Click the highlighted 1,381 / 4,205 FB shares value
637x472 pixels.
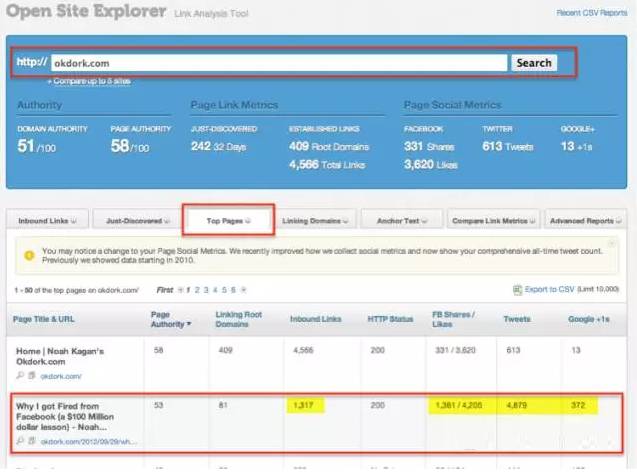[x=459, y=405]
